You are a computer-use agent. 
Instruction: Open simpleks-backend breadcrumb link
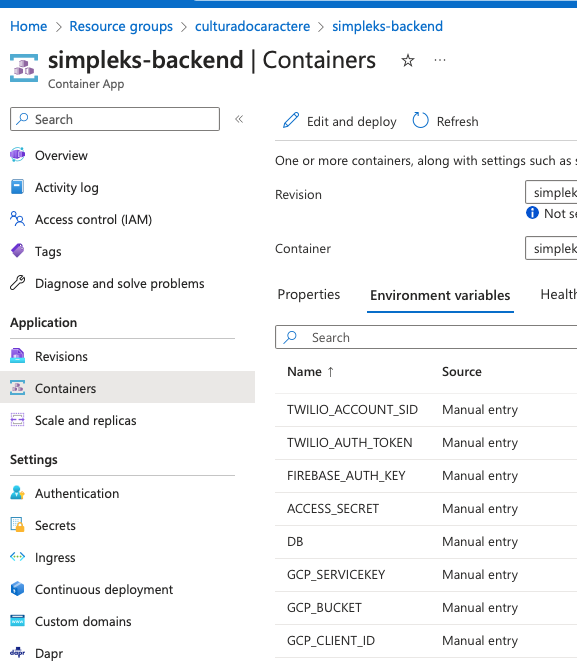(387, 26)
